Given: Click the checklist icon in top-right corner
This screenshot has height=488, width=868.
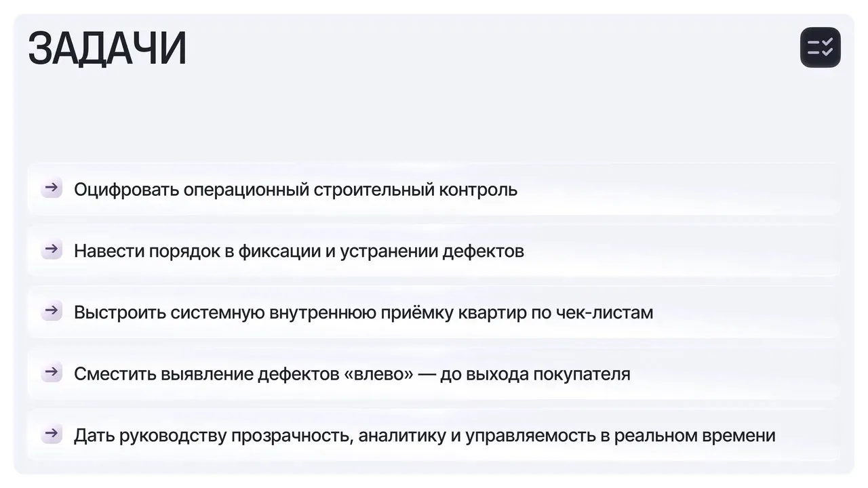Looking at the screenshot, I should pyautogui.click(x=820, y=47).
